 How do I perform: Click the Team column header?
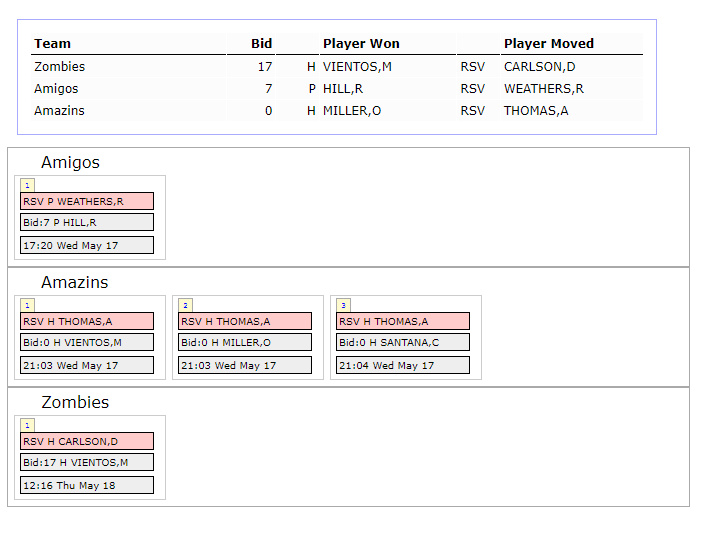52,43
